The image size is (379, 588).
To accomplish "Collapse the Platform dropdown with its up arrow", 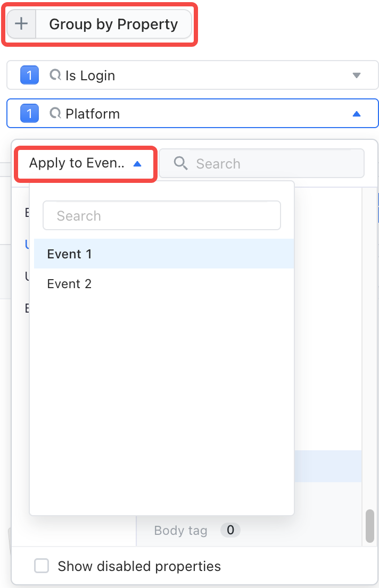I will (357, 114).
